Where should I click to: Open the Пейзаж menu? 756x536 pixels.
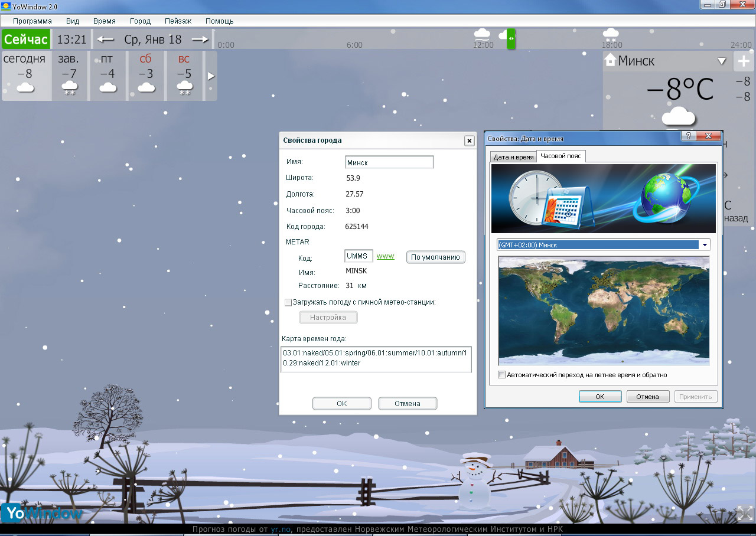tap(178, 21)
